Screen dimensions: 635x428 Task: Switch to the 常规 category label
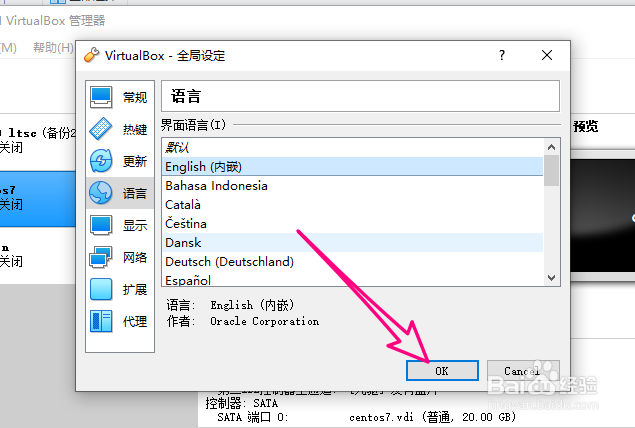click(x=135, y=98)
